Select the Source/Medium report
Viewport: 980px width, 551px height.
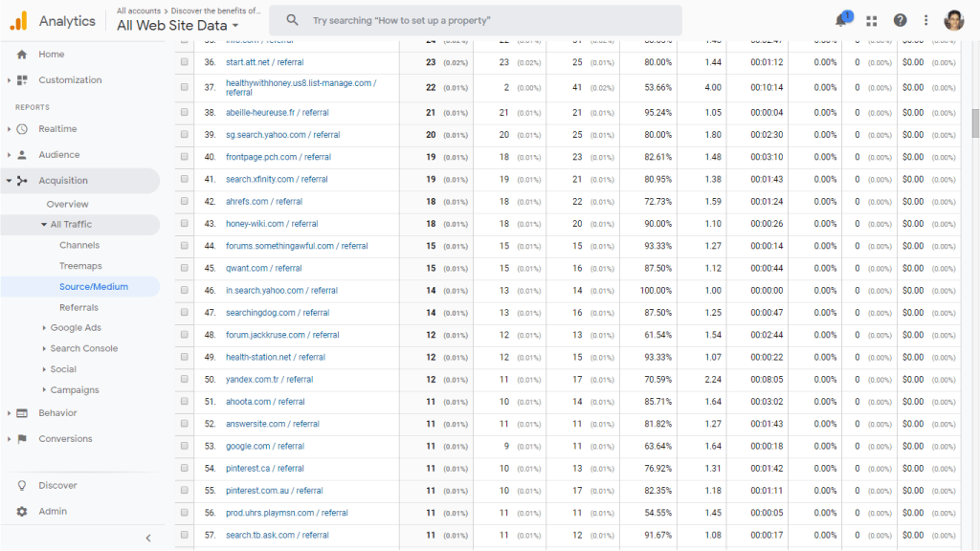(x=94, y=287)
